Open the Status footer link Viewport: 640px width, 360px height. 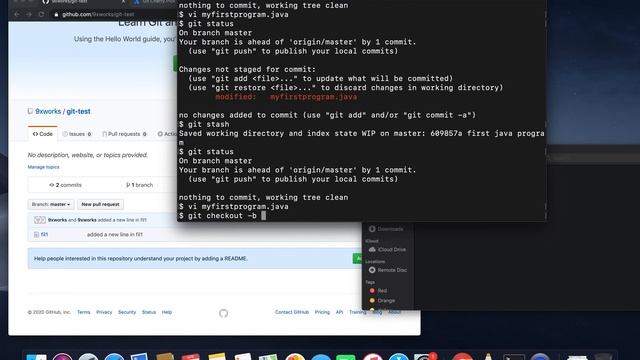pyautogui.click(x=149, y=312)
